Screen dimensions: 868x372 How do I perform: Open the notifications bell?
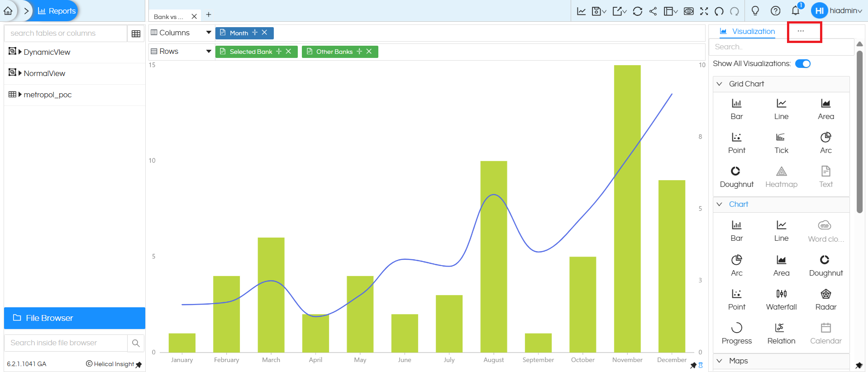(796, 10)
